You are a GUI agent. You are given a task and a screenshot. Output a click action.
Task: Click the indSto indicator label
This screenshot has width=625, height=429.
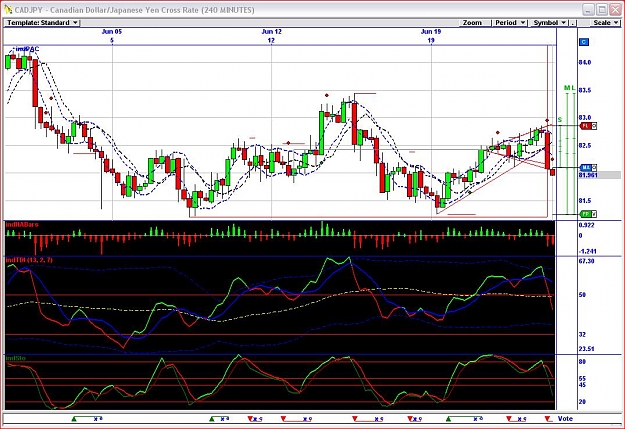coord(16,358)
